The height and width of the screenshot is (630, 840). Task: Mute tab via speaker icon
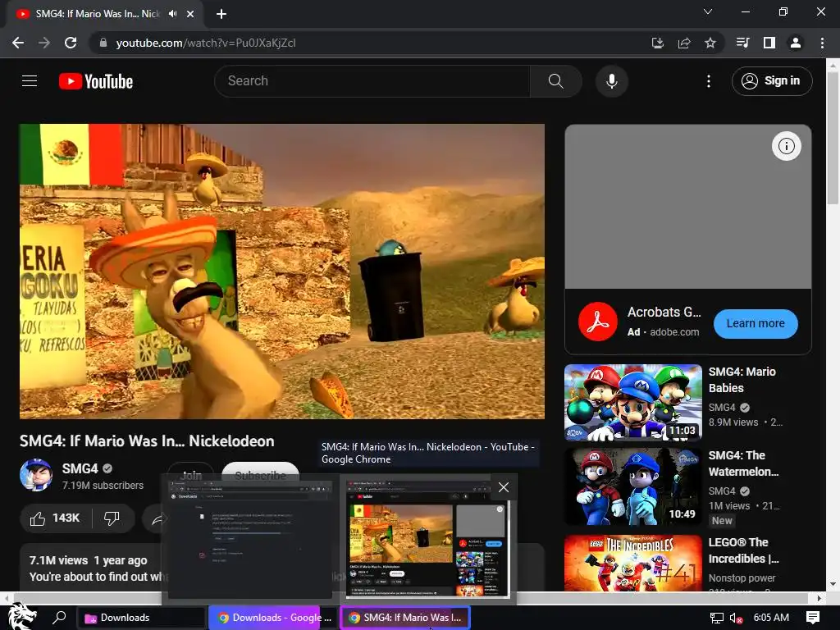(172, 14)
